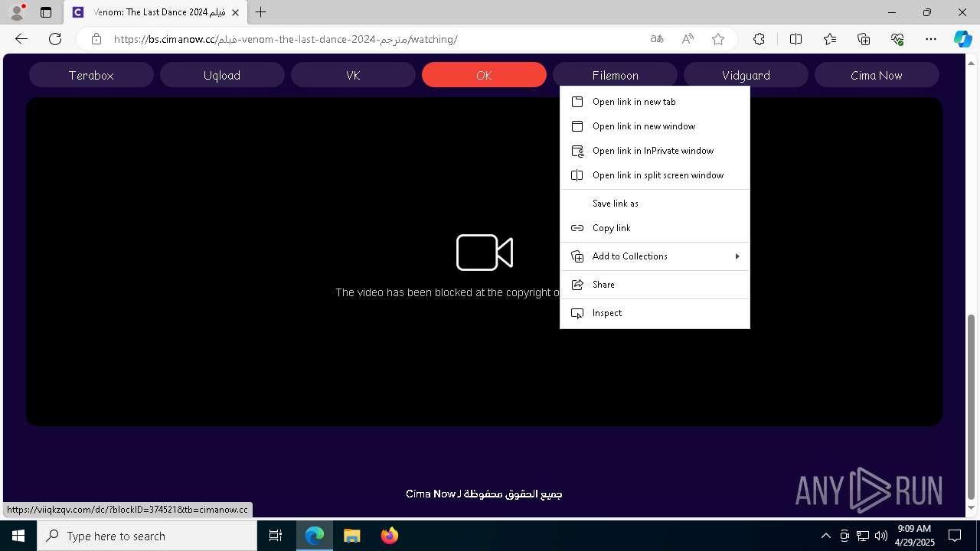The image size is (980, 551).
Task: Open Settings and more ellipsis menu
Action: [931, 39]
